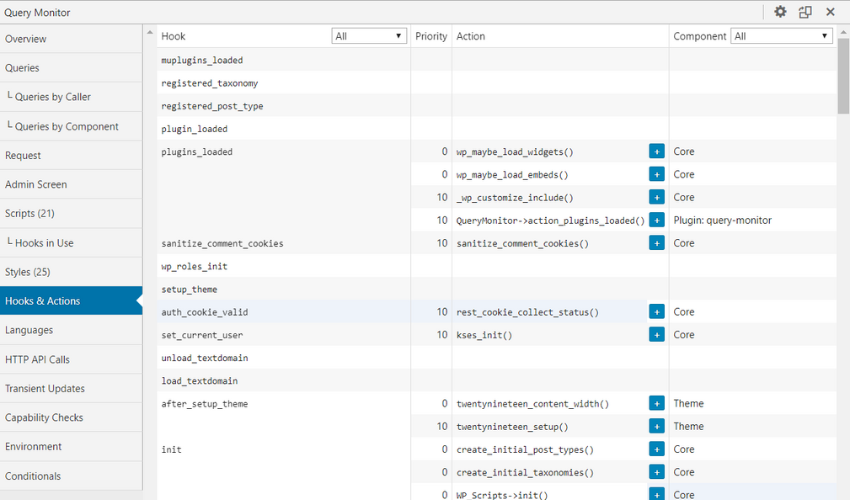This screenshot has width=850, height=500.
Task: Click the set_current_user hook name
Action: pyautogui.click(x=202, y=335)
